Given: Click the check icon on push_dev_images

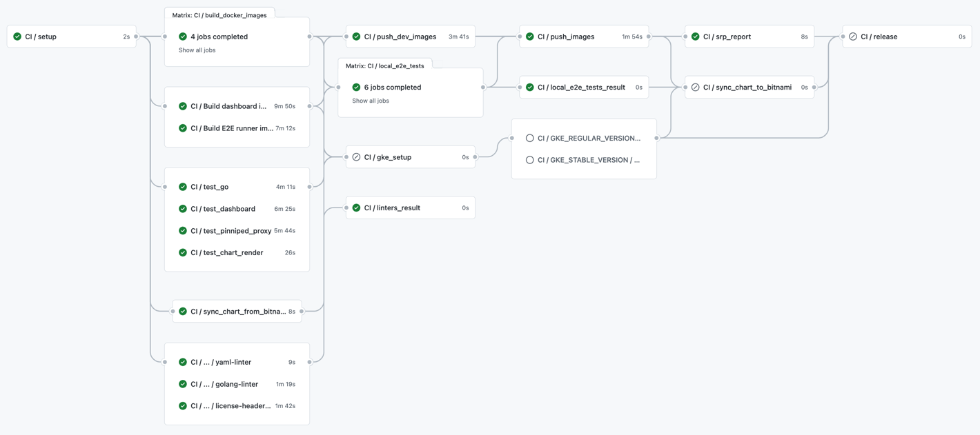Looking at the screenshot, I should pos(356,36).
